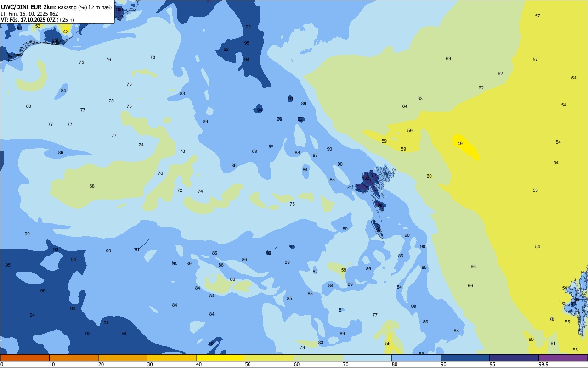This screenshot has height=368, width=588.
Task: Click the legend tick label '30'
Action: pos(150,364)
